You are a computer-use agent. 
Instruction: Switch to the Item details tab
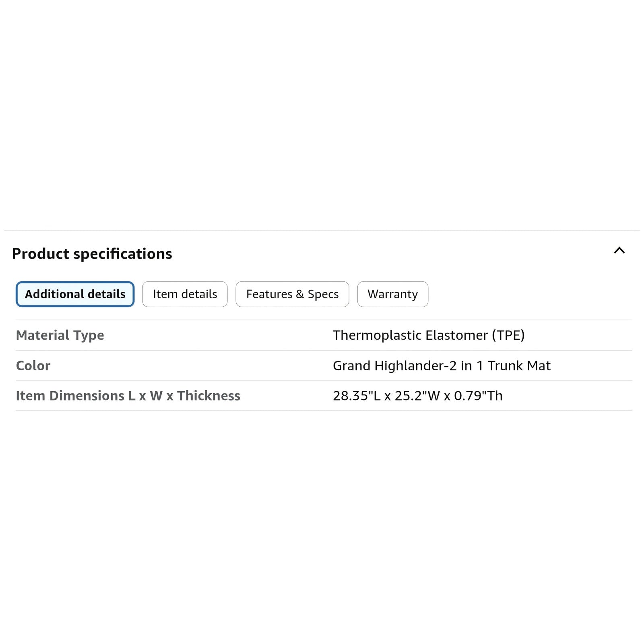(185, 294)
